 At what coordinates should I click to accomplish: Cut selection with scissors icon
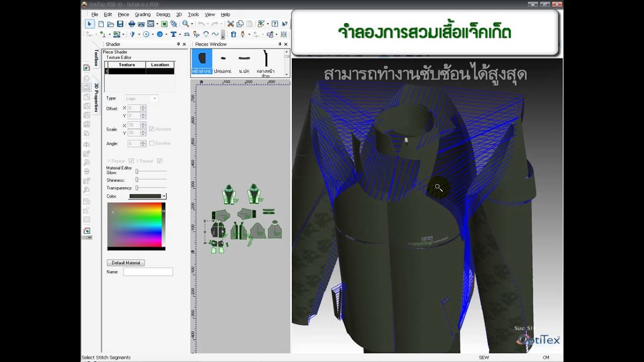(x=230, y=24)
